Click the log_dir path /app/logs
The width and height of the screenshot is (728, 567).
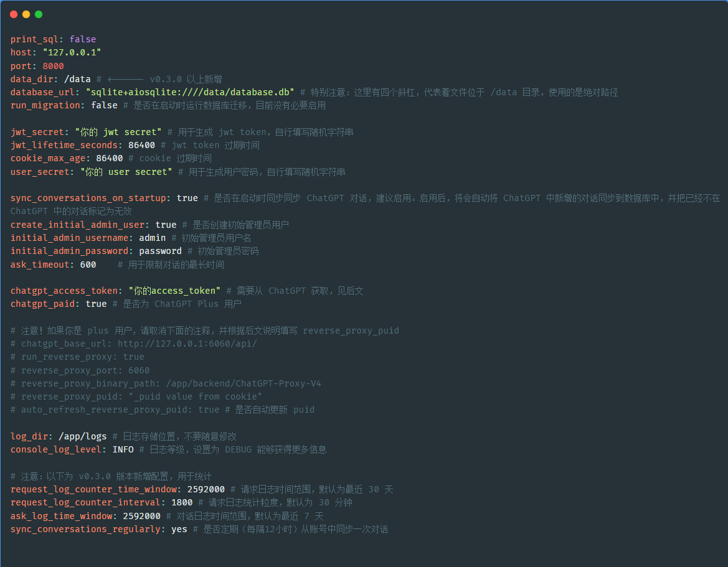click(x=82, y=436)
